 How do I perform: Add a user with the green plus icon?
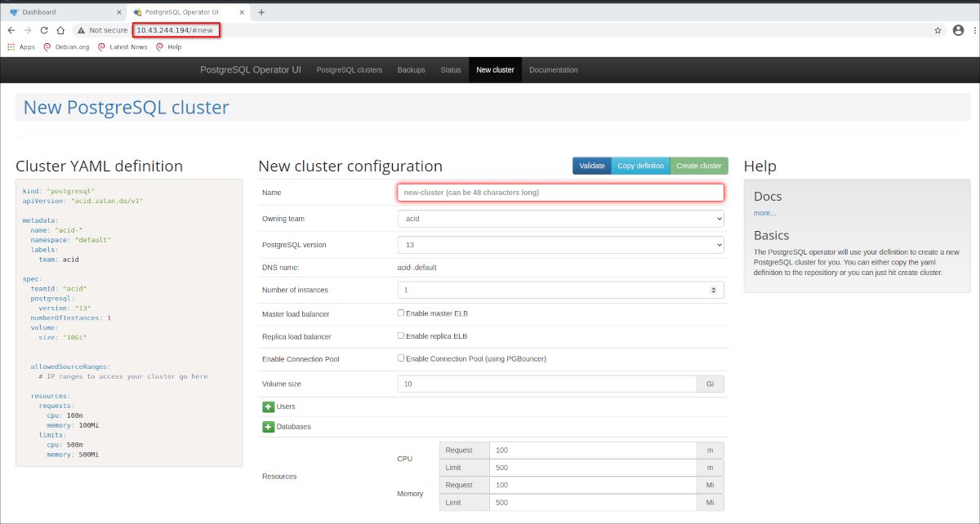pyautogui.click(x=268, y=406)
